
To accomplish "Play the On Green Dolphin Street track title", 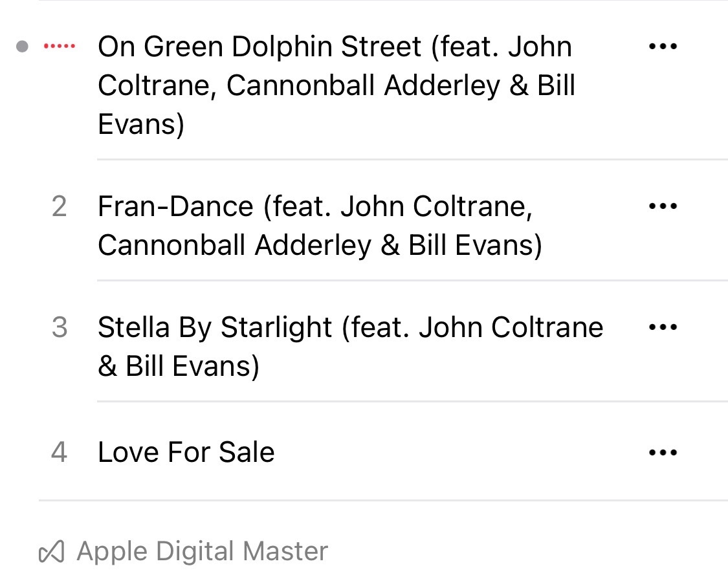I will 259,47.
